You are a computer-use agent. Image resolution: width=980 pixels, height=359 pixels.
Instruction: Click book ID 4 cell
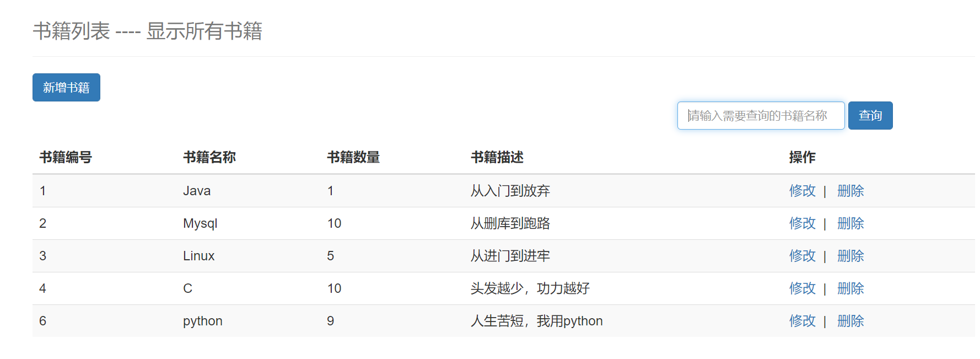pos(43,288)
